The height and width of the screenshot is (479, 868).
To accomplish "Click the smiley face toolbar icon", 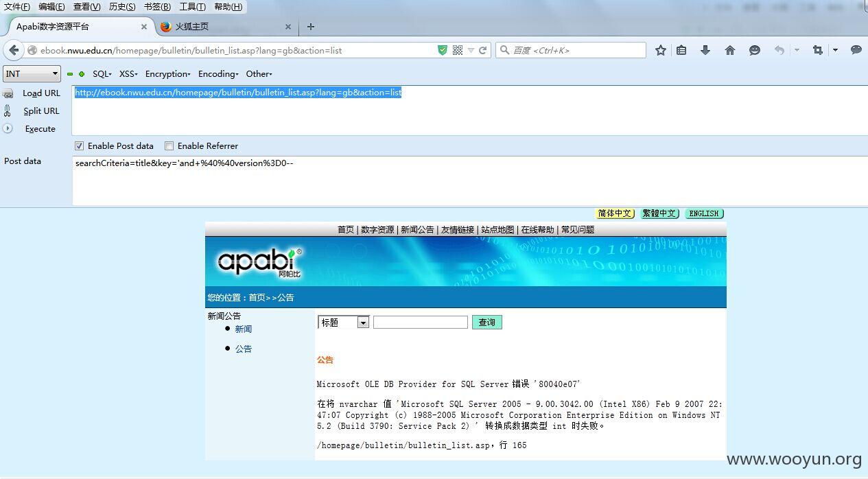I will coord(755,50).
